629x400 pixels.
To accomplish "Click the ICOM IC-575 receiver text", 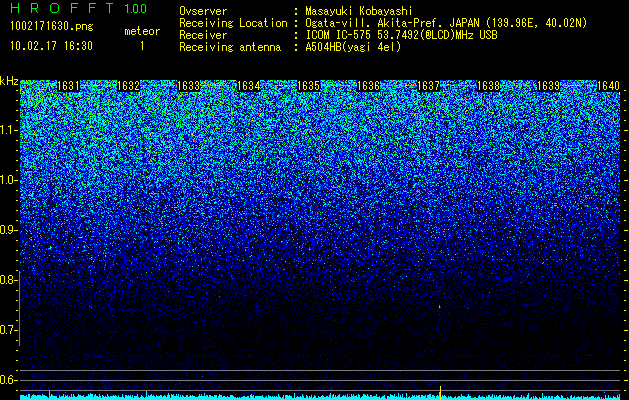I will tap(401, 35).
